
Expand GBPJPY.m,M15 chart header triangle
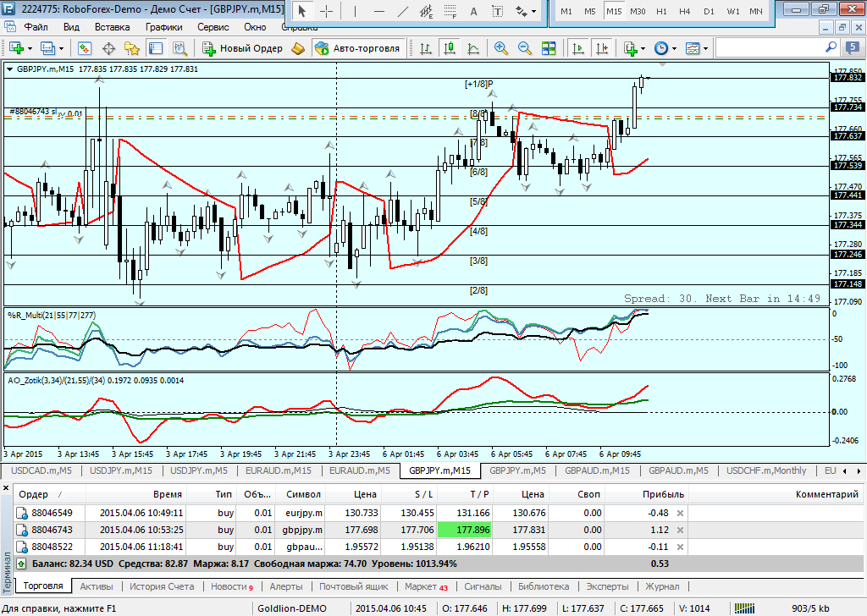pos(9,69)
